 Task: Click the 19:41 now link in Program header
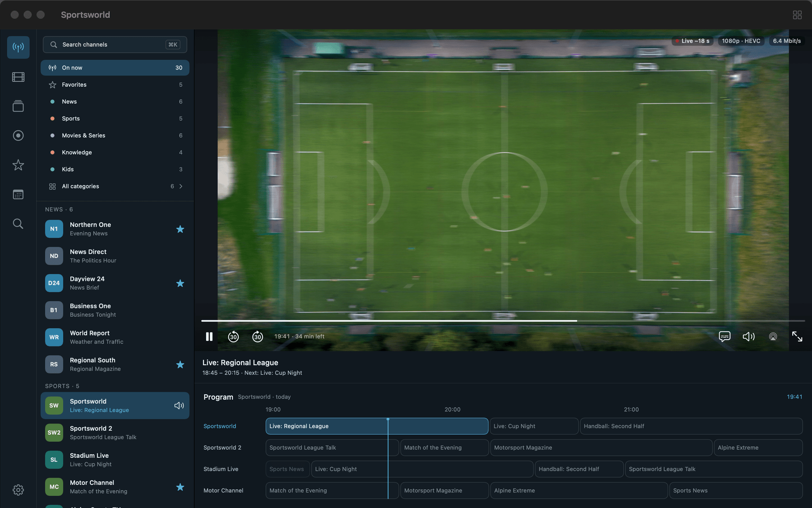[x=794, y=397]
